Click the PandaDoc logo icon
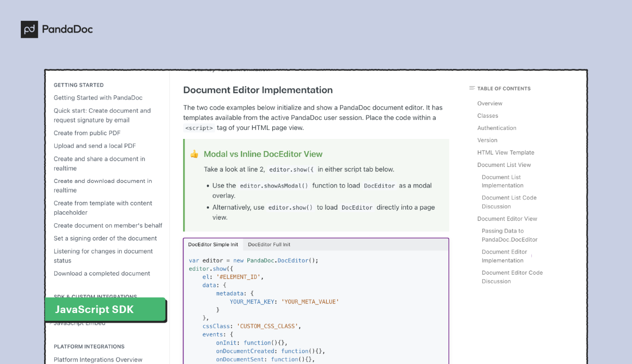632x364 pixels. (x=29, y=29)
